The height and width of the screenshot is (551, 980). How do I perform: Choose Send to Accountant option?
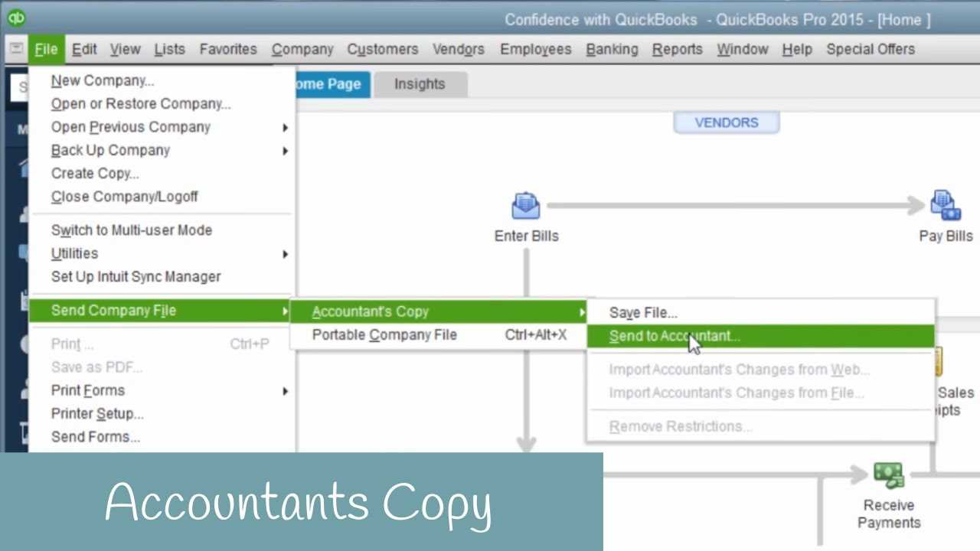tap(760, 336)
